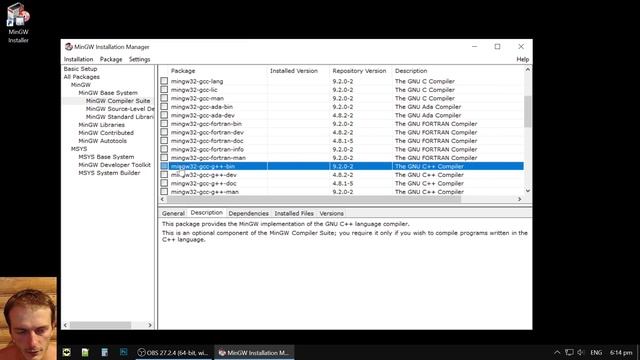Select the mingw32-gcc-fortran-man package row
The image size is (640, 360).
[341, 158]
